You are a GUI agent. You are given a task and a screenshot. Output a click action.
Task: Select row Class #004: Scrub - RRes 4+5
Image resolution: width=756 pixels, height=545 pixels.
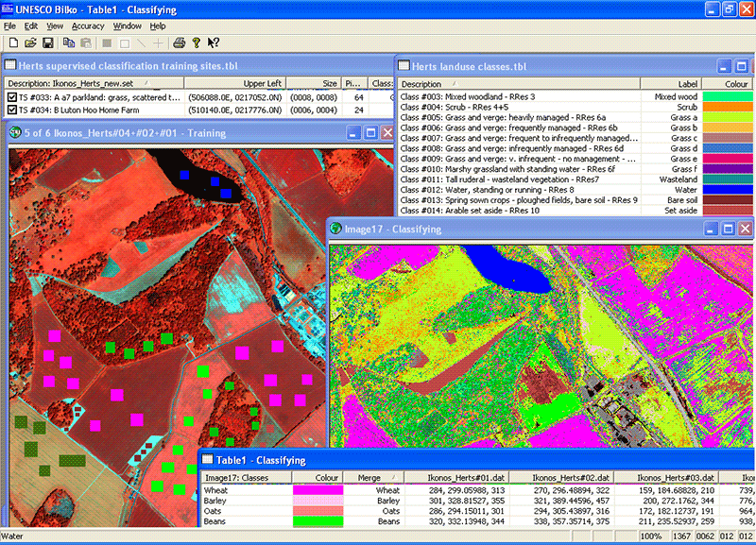click(x=576, y=107)
